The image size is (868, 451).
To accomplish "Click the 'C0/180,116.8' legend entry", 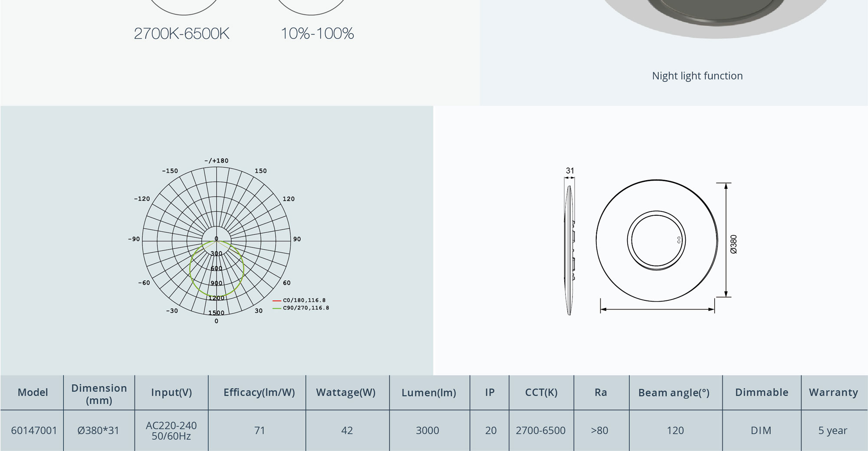I will coord(299,300).
